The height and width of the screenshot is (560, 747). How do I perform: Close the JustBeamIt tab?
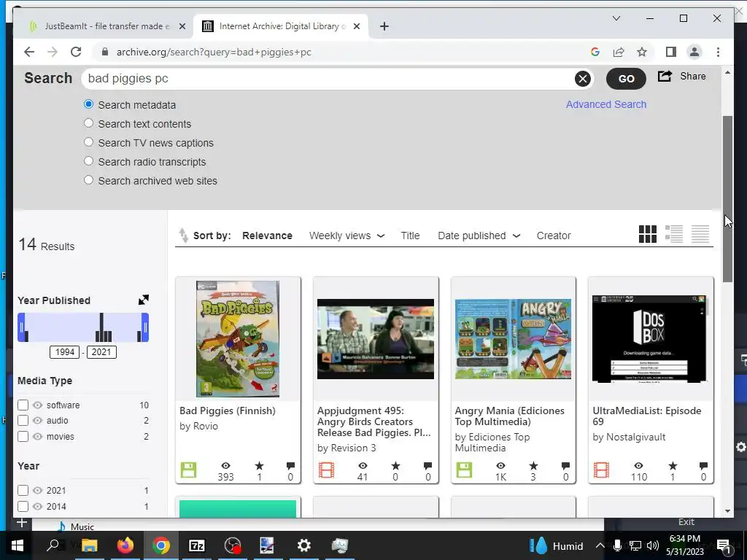pyautogui.click(x=182, y=27)
